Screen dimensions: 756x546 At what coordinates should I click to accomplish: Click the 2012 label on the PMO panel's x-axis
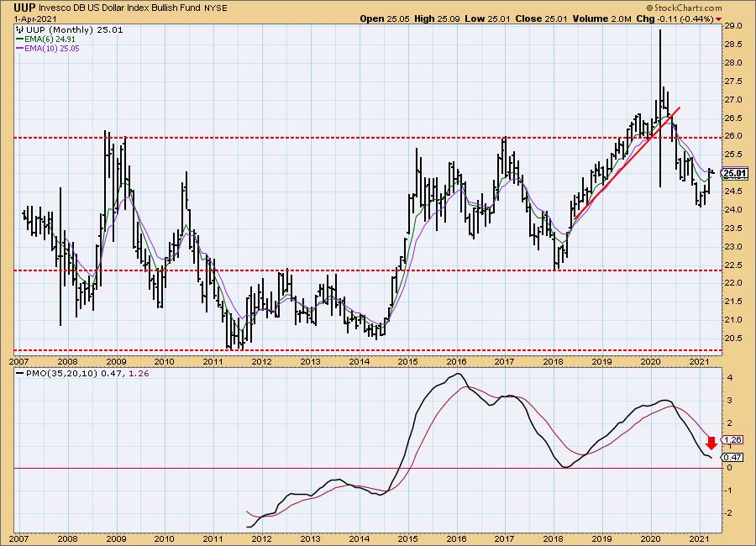262,538
